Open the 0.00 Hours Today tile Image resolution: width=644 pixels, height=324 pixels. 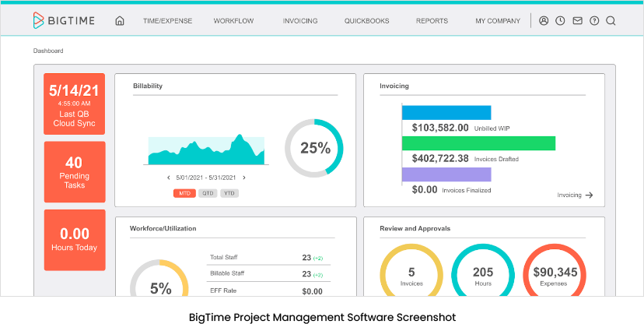(x=75, y=240)
